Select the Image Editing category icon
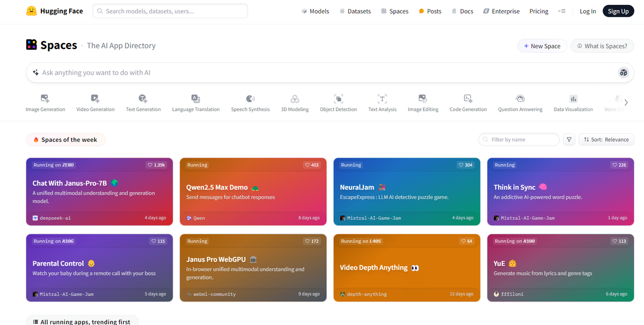This screenshot has width=644, height=325. (423, 99)
